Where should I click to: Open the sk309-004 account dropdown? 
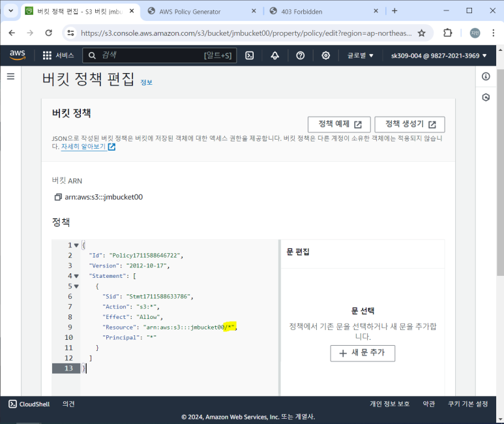click(439, 55)
